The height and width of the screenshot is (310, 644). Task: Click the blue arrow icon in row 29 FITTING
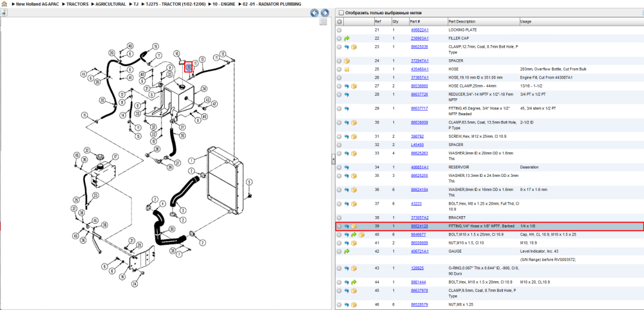click(x=346, y=109)
